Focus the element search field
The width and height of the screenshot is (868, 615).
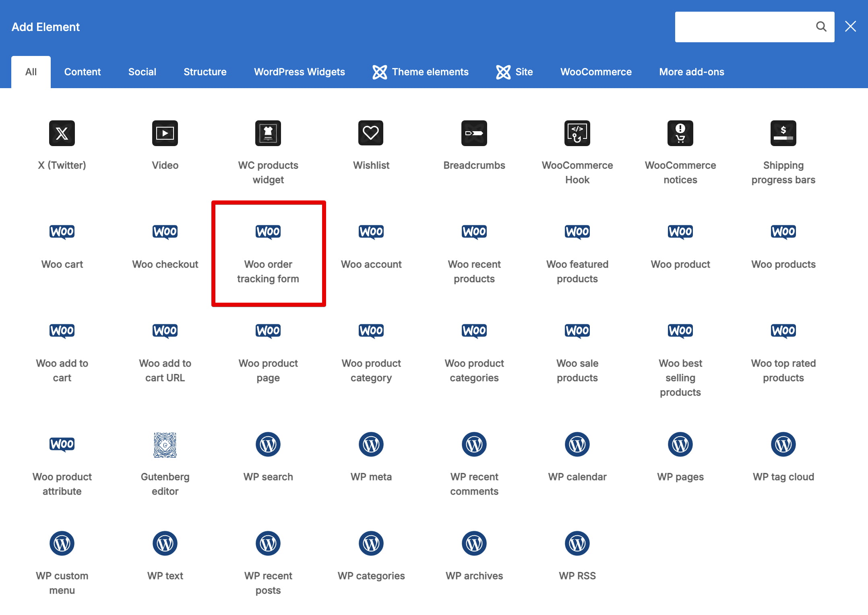(754, 27)
